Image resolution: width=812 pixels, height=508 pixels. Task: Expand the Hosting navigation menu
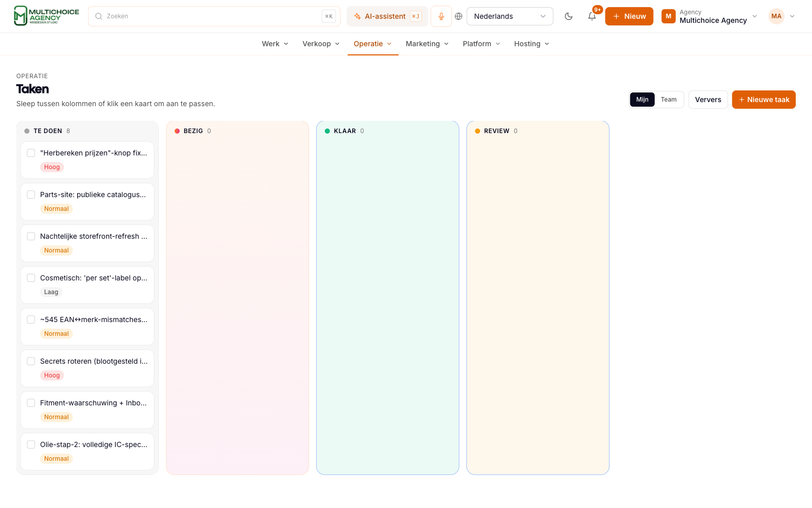531,44
